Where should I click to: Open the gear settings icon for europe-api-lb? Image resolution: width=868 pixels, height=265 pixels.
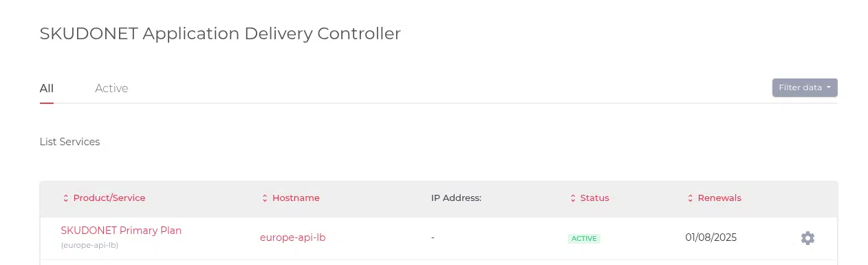807,238
